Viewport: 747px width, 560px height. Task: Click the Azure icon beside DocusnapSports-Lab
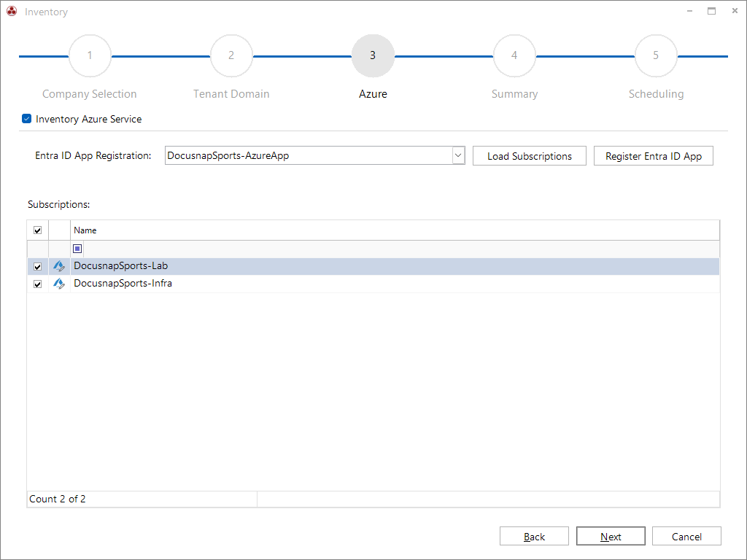tap(59, 266)
